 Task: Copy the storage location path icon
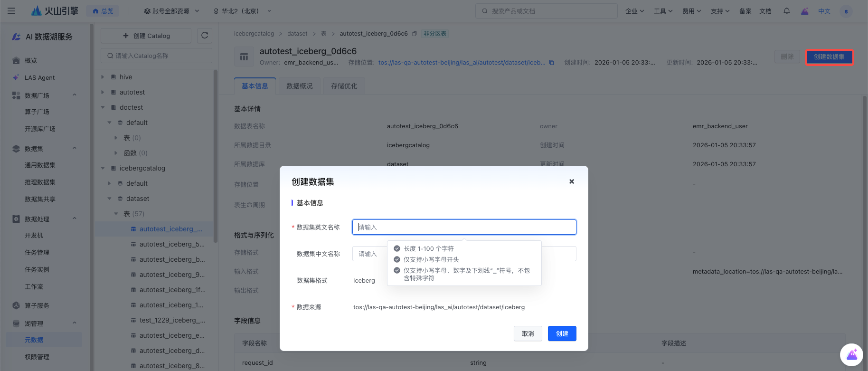click(x=551, y=63)
